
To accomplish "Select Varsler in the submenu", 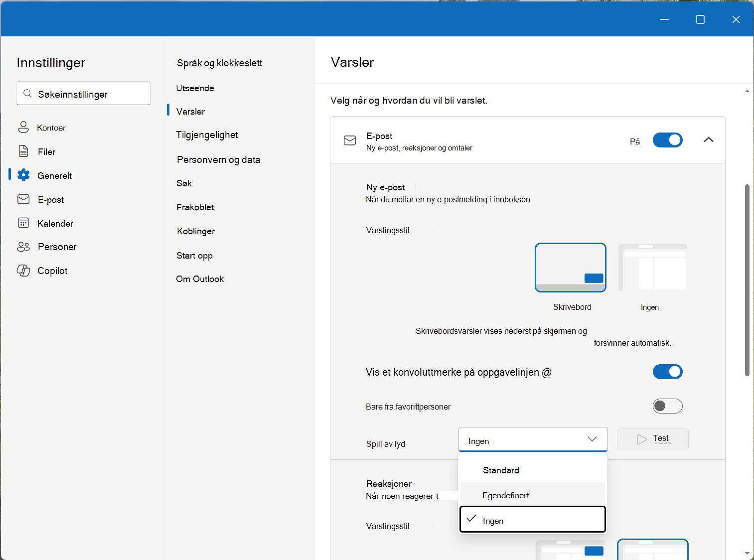I will [190, 112].
